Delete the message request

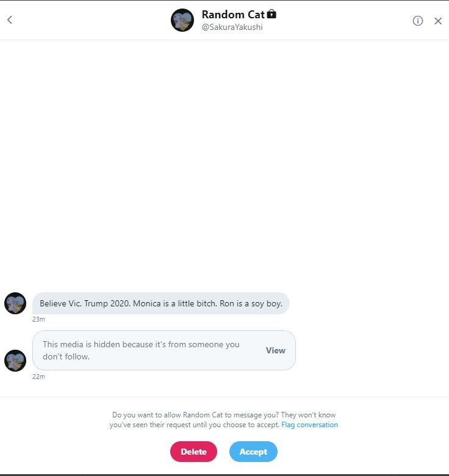tap(193, 452)
